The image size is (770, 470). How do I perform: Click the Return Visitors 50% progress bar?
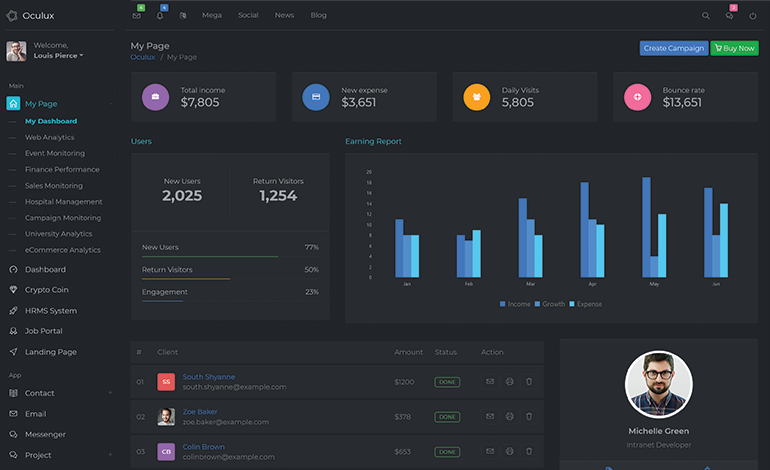(x=230, y=279)
